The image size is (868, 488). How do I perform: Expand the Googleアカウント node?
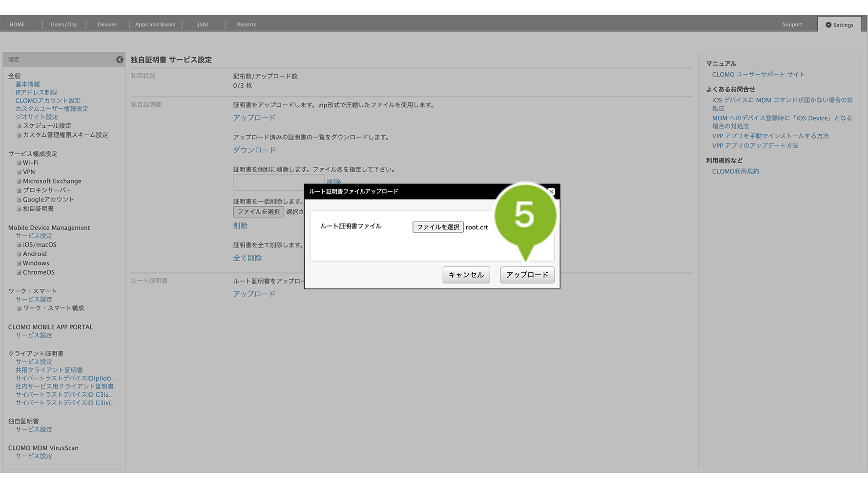coord(19,200)
